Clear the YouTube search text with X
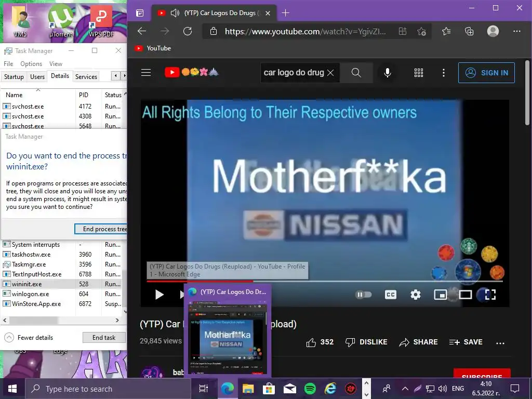The image size is (532, 399). coord(330,73)
